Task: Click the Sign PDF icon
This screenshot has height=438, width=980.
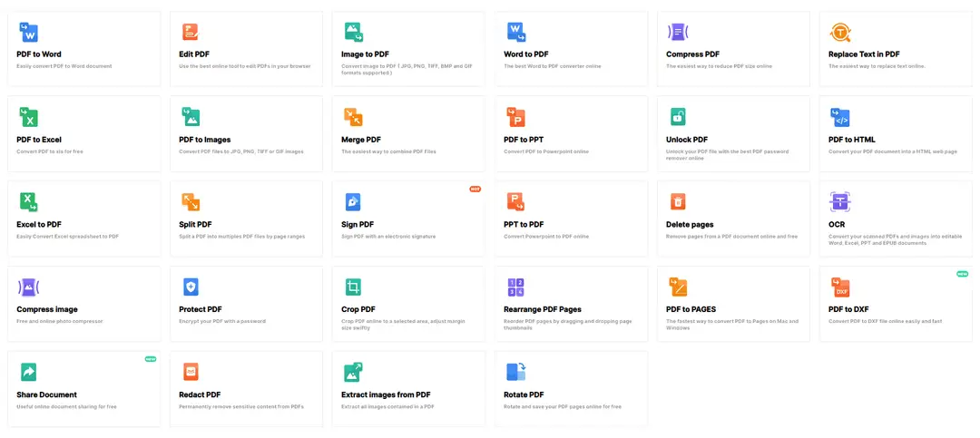Action: pyautogui.click(x=353, y=202)
